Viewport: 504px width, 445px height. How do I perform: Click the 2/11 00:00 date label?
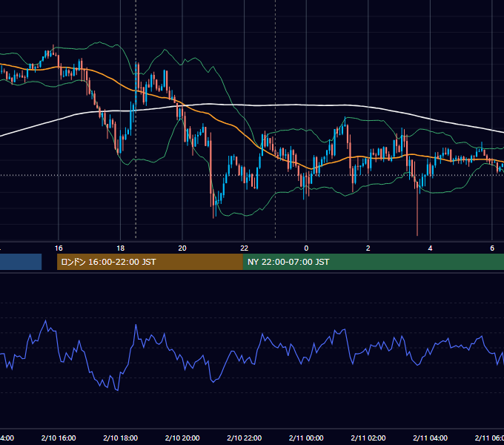point(306,438)
